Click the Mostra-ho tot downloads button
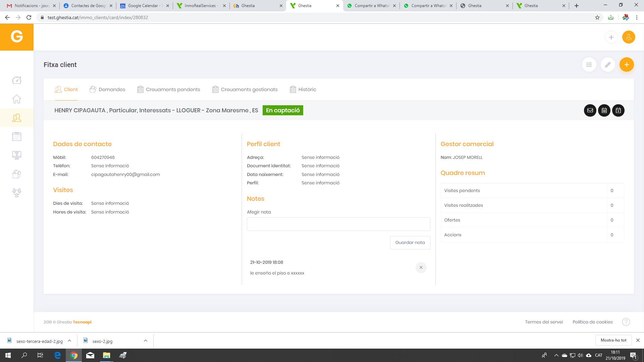Image resolution: width=644 pixels, height=362 pixels. (x=613, y=340)
